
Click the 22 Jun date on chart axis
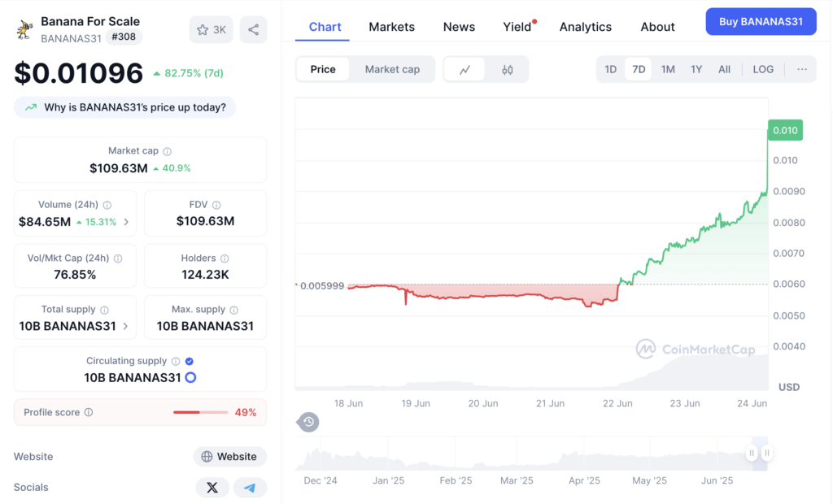pos(617,404)
